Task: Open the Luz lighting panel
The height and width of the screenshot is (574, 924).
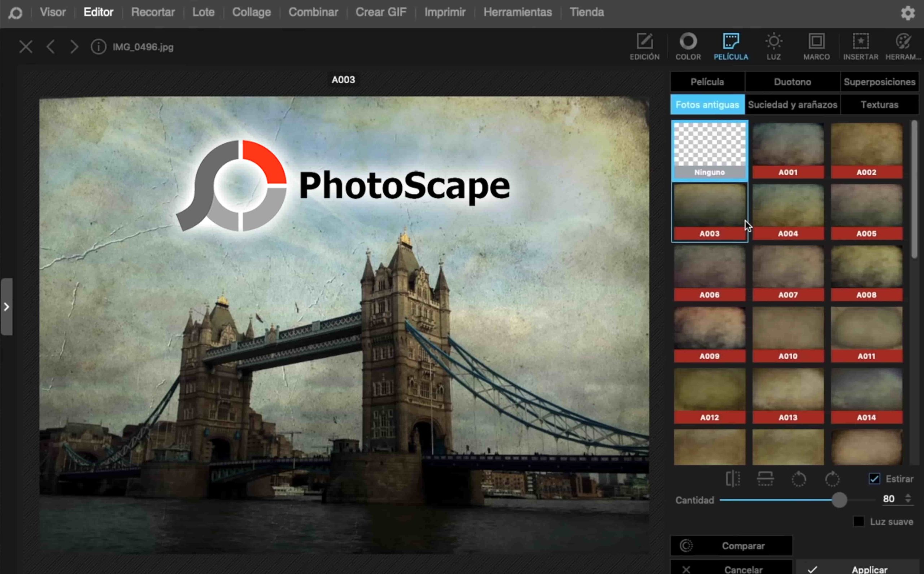Action: [773, 45]
